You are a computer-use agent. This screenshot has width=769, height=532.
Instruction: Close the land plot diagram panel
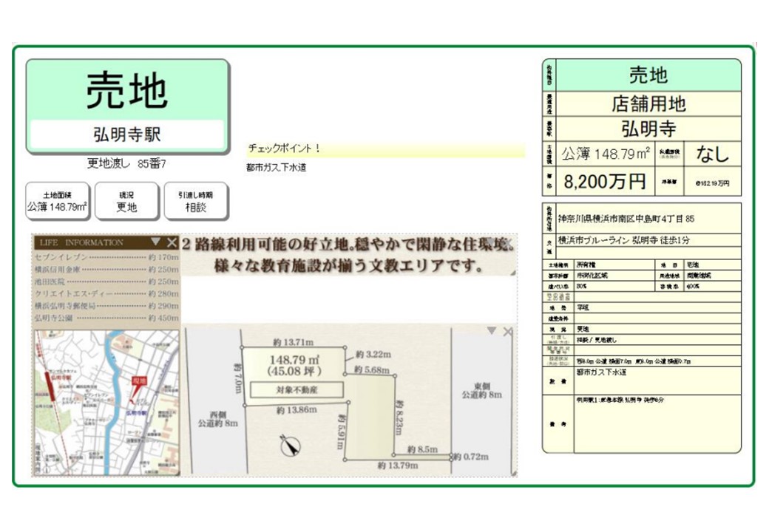(x=507, y=332)
